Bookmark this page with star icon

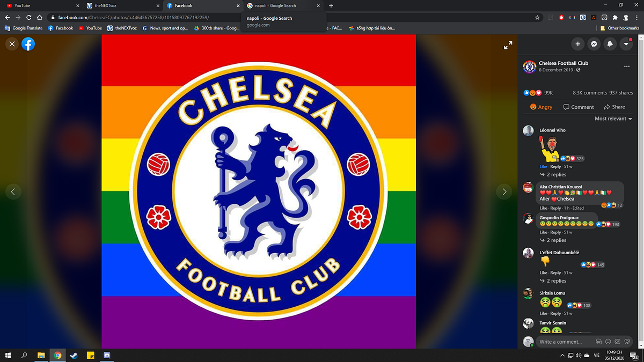(537, 17)
